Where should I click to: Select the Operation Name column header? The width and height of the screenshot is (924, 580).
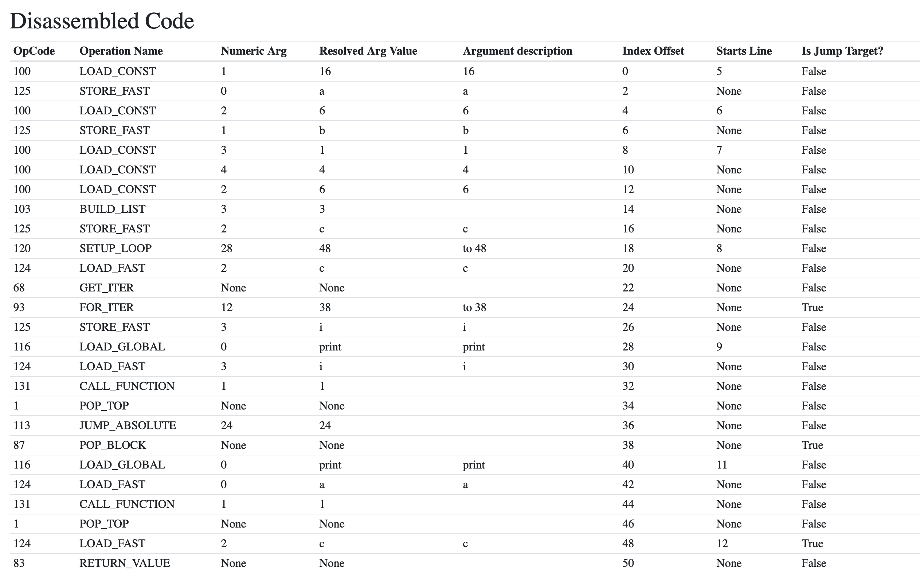pyautogui.click(x=121, y=51)
